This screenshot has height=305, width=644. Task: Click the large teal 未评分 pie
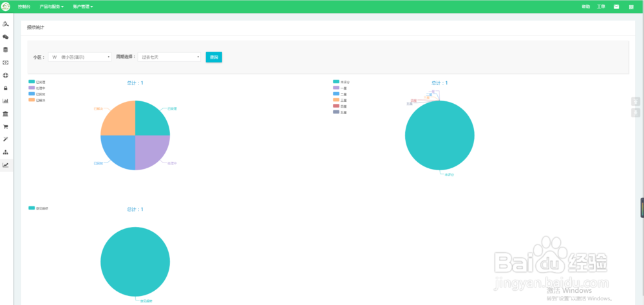click(439, 135)
